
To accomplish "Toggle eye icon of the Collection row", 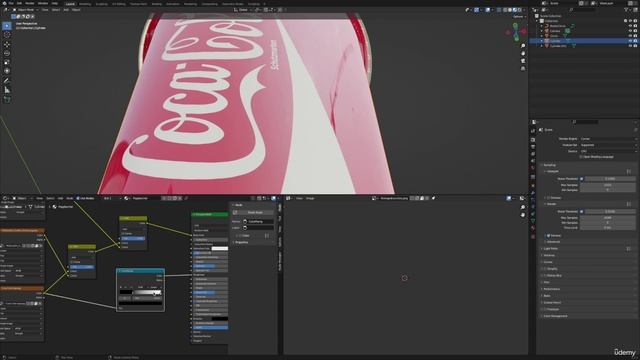I will (x=630, y=21).
